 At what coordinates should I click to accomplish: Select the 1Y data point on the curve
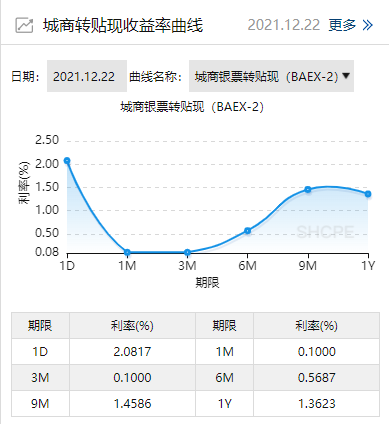pos(368,194)
